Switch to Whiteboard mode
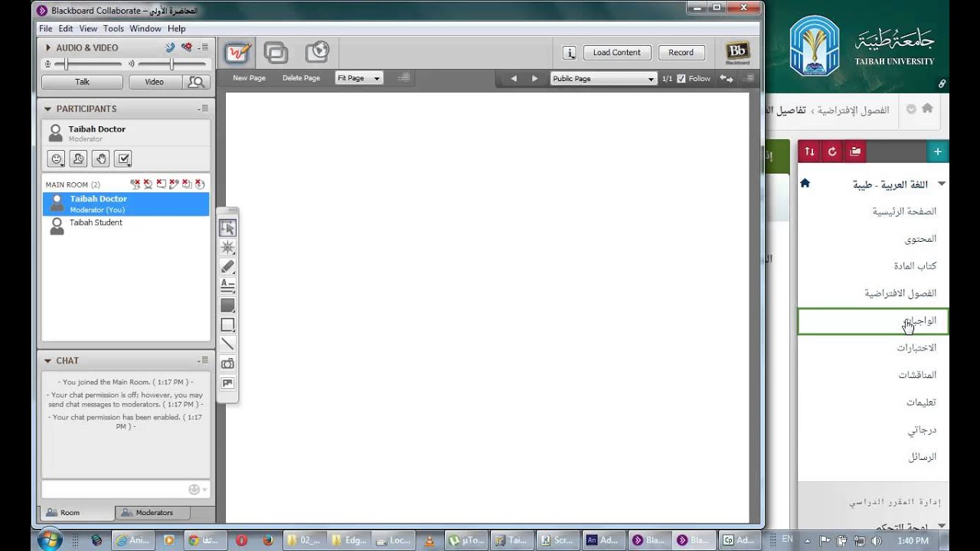 click(x=238, y=52)
